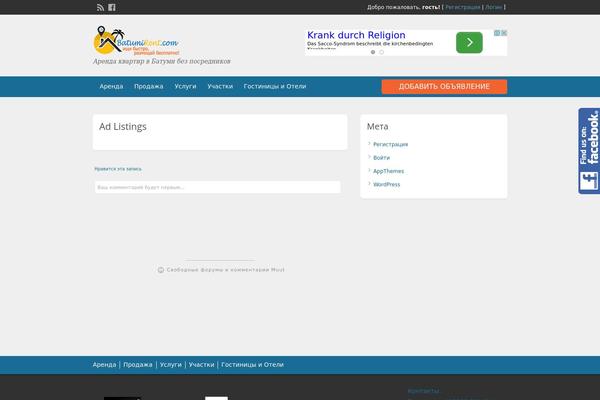Viewport: 600px width, 400px height.
Task: Click ДОБАВИТЬ ОБЪЯВЛЕНИЕ button
Action: (x=444, y=87)
